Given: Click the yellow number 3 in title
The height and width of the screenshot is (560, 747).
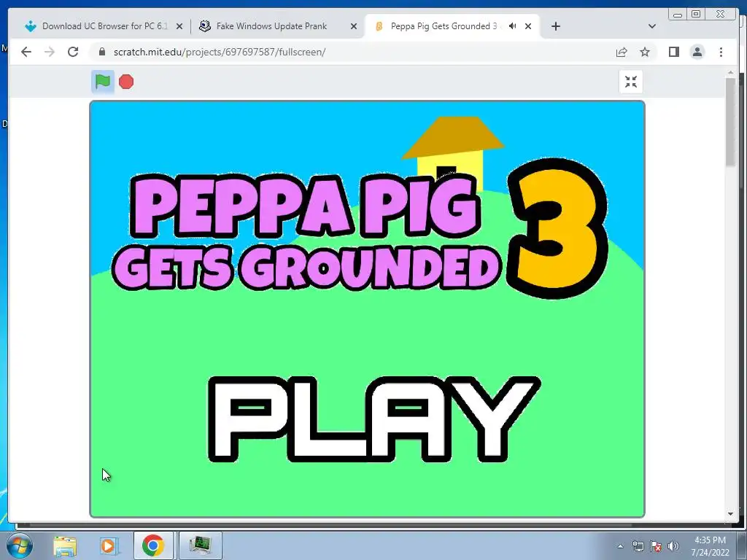Looking at the screenshot, I should pyautogui.click(x=557, y=227).
